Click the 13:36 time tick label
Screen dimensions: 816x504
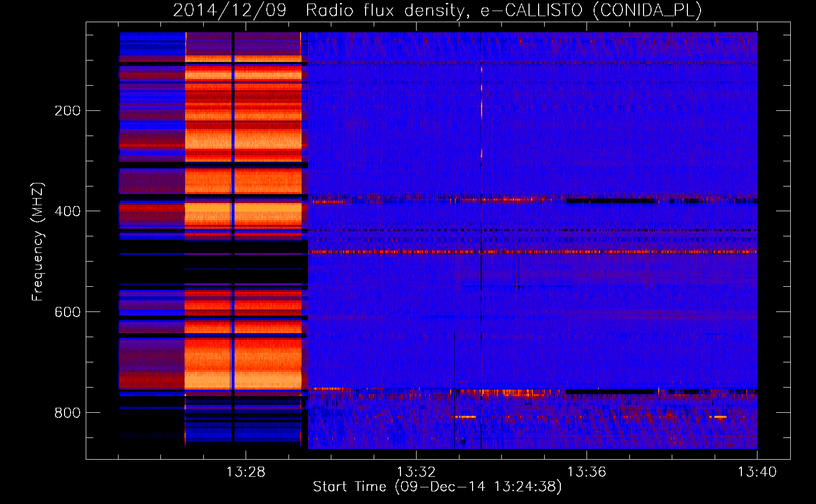coord(587,472)
